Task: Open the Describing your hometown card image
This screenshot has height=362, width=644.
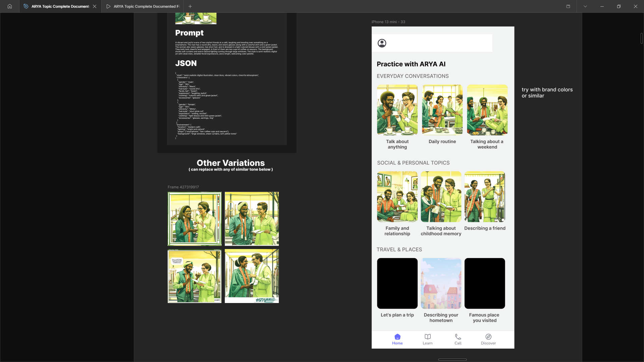Action: tap(441, 283)
